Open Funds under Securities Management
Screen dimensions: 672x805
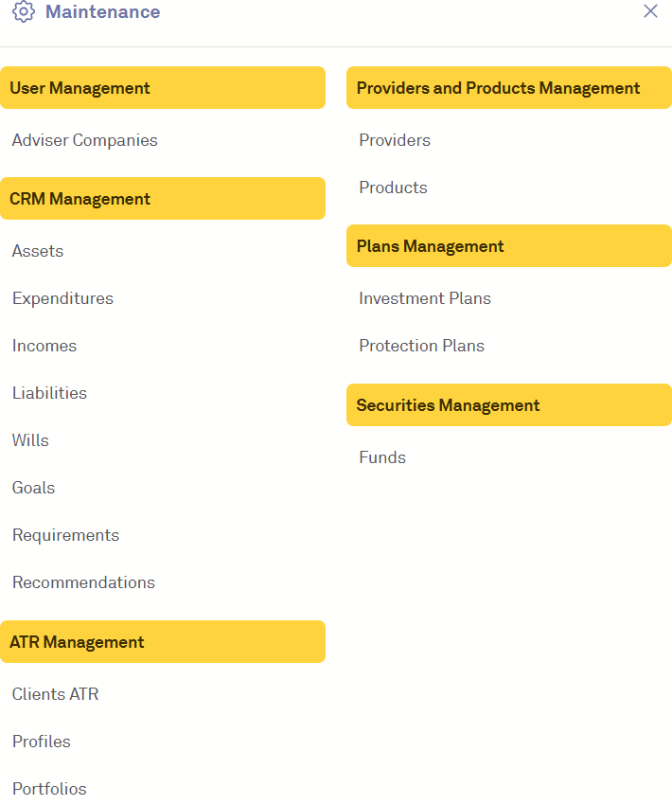381,457
